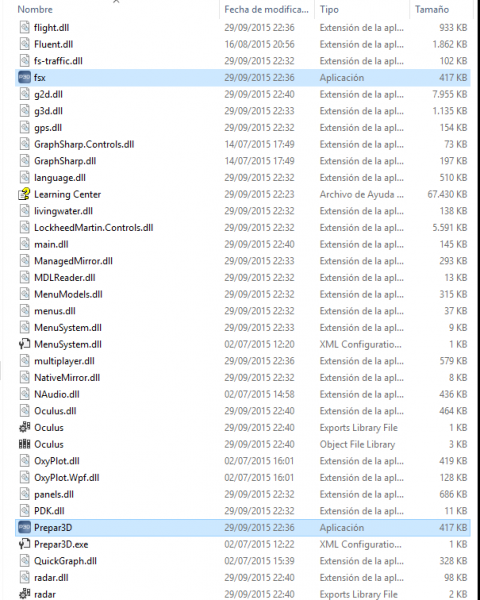Screen dimensions: 480x600
Task: Select the fsx application icon
Action: pyautogui.click(x=24, y=78)
